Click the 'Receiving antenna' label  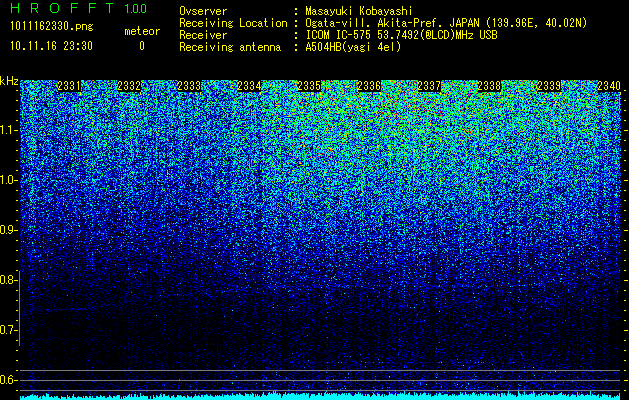click(230, 47)
